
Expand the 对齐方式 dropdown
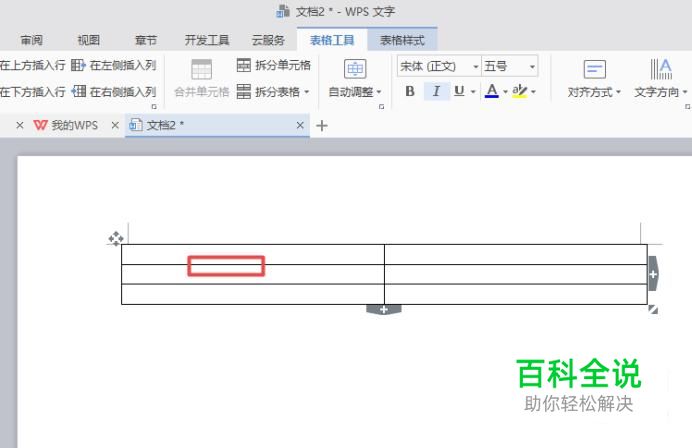[x=618, y=92]
